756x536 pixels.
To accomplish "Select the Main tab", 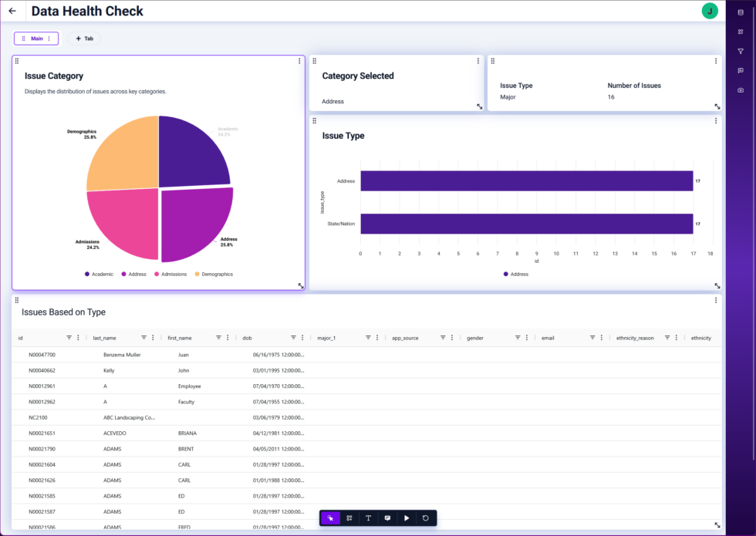I will (x=36, y=39).
